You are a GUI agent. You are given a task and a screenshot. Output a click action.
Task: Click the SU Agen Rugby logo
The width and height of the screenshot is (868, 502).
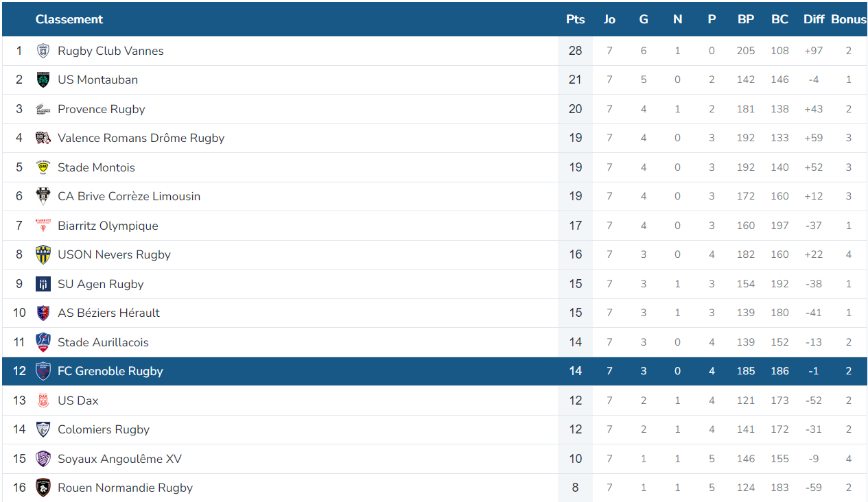pyautogui.click(x=43, y=284)
